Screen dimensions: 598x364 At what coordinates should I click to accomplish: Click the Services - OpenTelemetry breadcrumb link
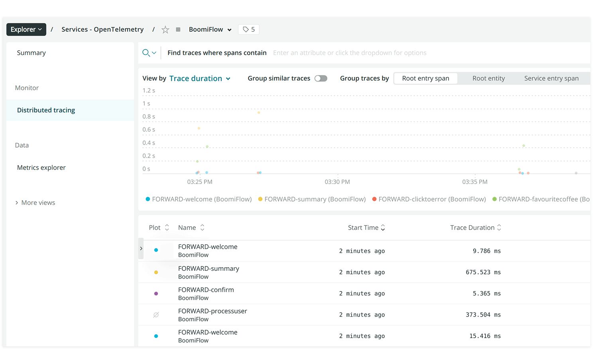[102, 29]
